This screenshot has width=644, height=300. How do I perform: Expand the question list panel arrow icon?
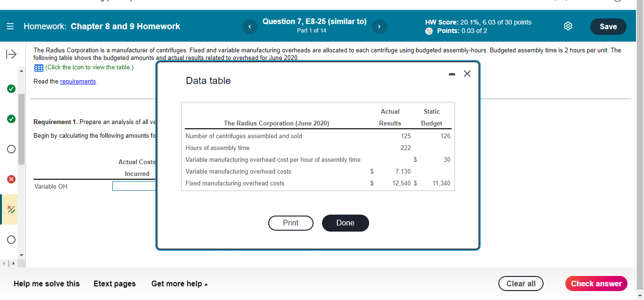click(x=10, y=53)
